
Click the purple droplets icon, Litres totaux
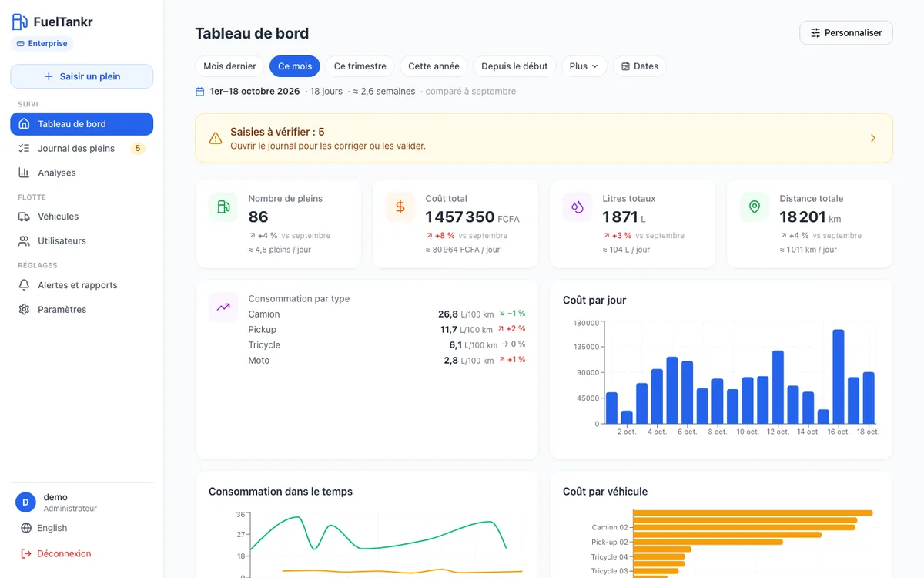(577, 207)
